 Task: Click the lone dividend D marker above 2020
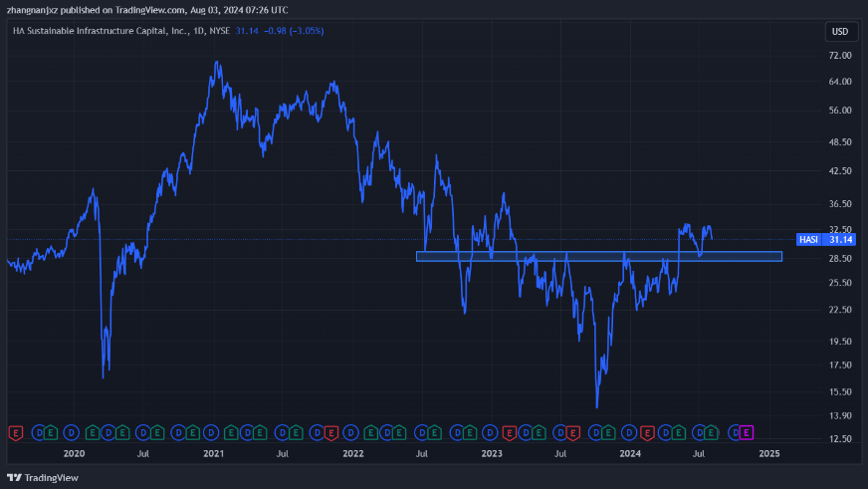(x=72, y=432)
